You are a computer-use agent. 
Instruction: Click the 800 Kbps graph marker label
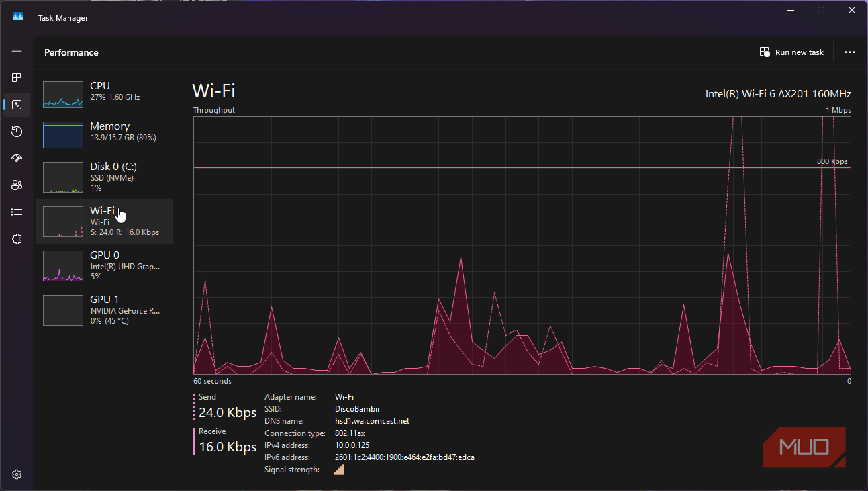click(x=832, y=161)
